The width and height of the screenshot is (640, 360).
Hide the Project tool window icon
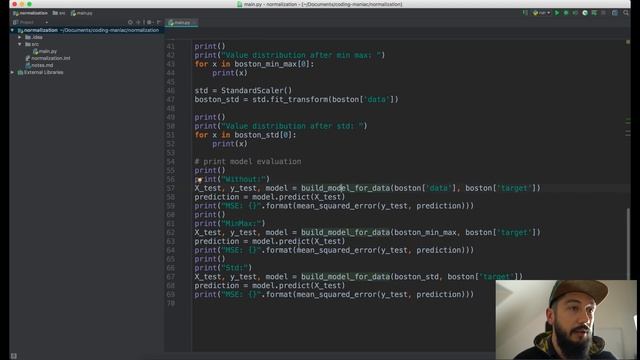click(159, 22)
